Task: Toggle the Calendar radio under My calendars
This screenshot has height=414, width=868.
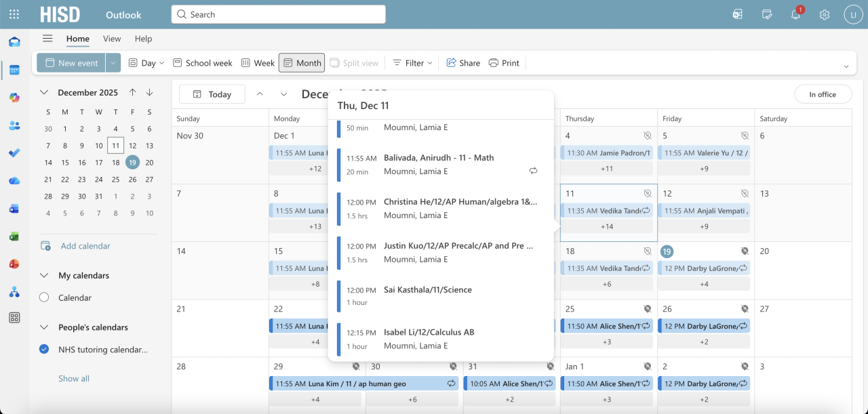Action: 44,297
